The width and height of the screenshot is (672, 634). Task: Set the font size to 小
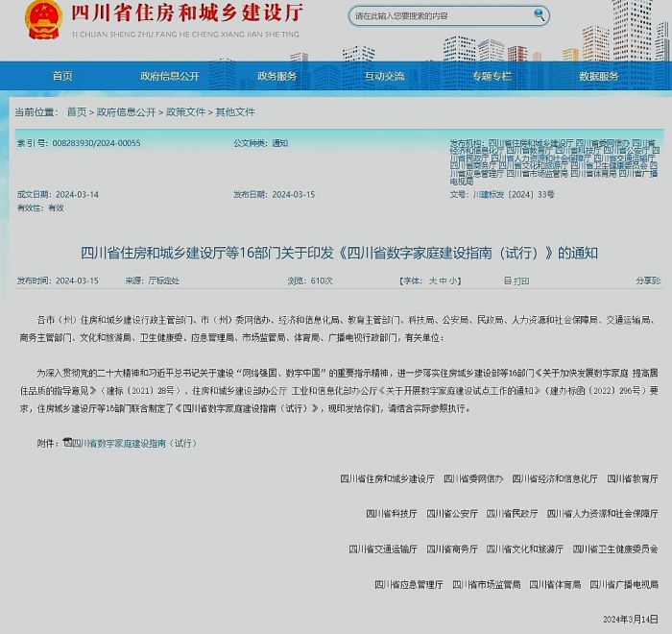click(452, 280)
